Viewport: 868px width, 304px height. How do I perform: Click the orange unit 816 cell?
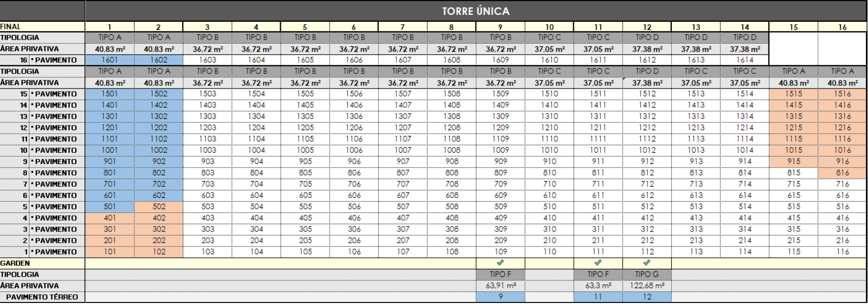(x=842, y=173)
